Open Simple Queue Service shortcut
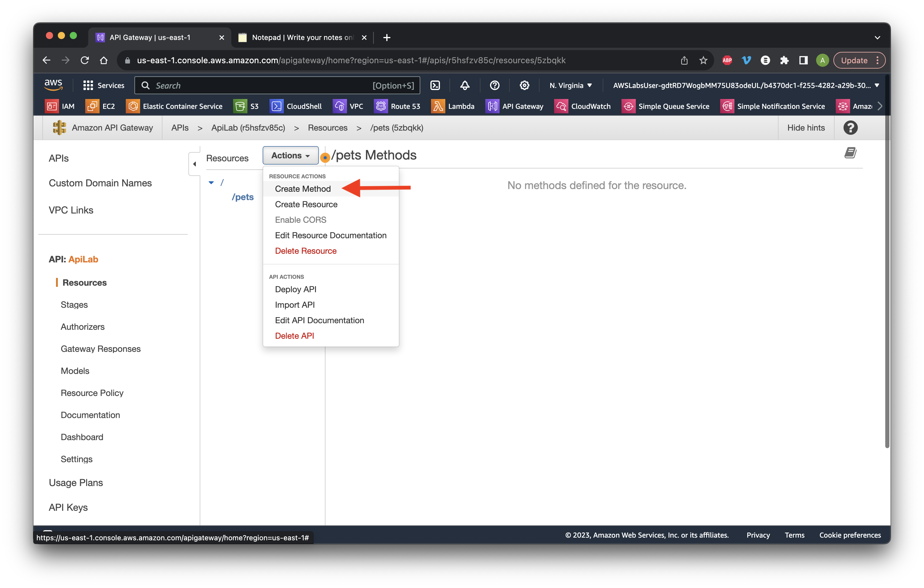This screenshot has width=924, height=588. pos(665,106)
